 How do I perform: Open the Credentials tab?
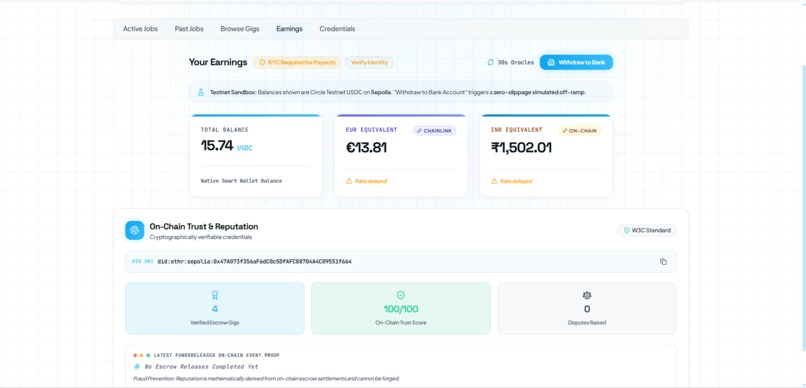click(x=337, y=29)
